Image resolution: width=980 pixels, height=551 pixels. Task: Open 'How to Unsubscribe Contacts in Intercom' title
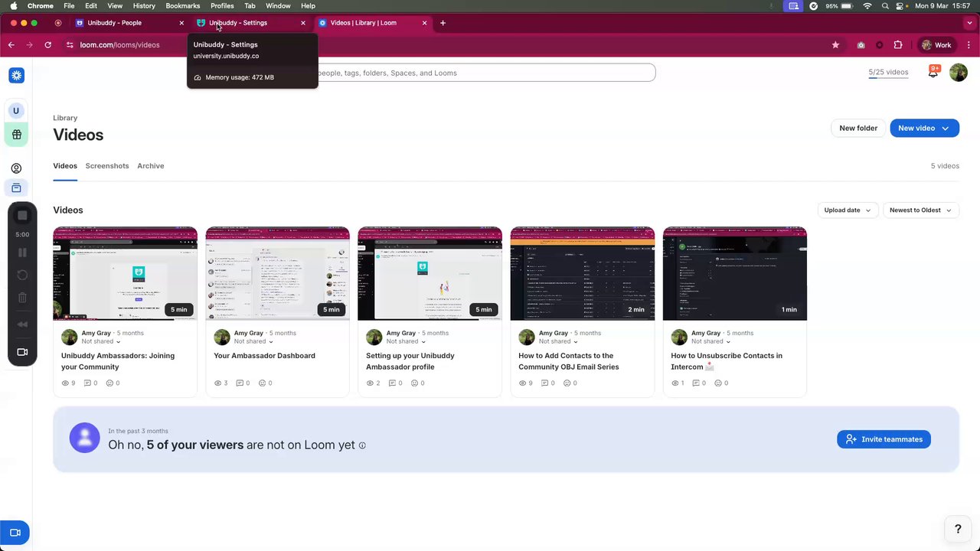[727, 361]
